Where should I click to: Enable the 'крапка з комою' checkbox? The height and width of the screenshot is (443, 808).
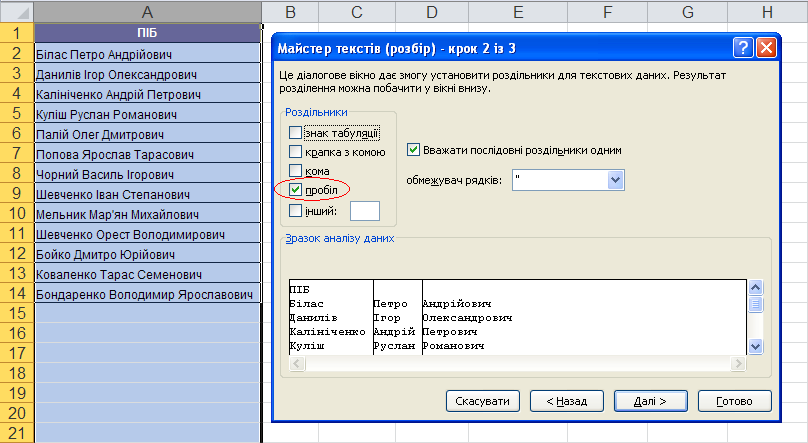tap(294, 152)
